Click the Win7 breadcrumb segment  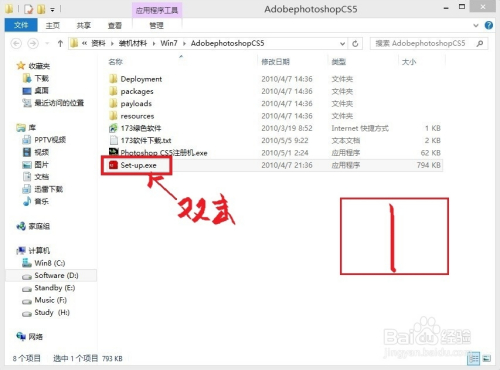(169, 43)
